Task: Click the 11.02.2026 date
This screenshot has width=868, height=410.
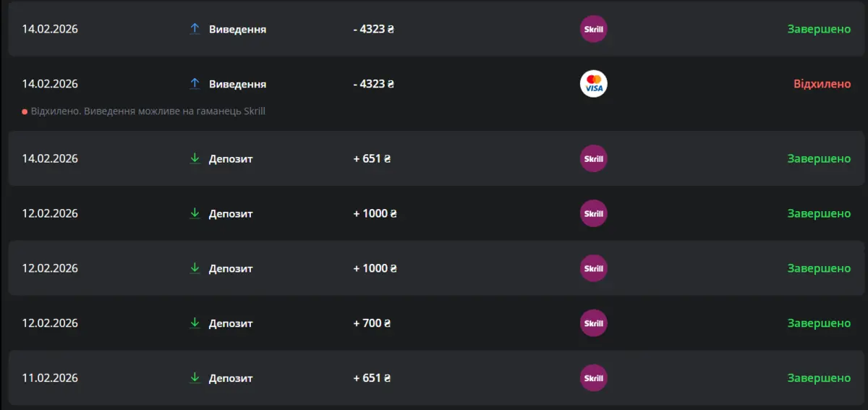Action: 50,378
